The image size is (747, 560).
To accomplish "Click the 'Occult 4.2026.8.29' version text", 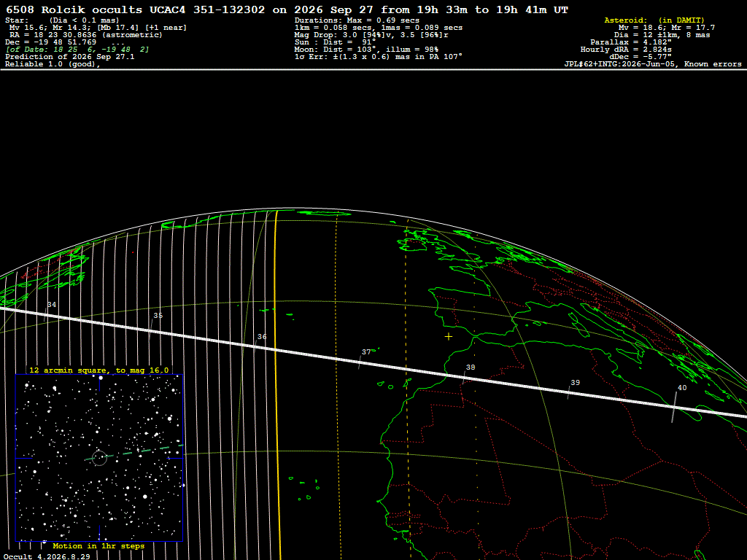I will tap(47, 556).
